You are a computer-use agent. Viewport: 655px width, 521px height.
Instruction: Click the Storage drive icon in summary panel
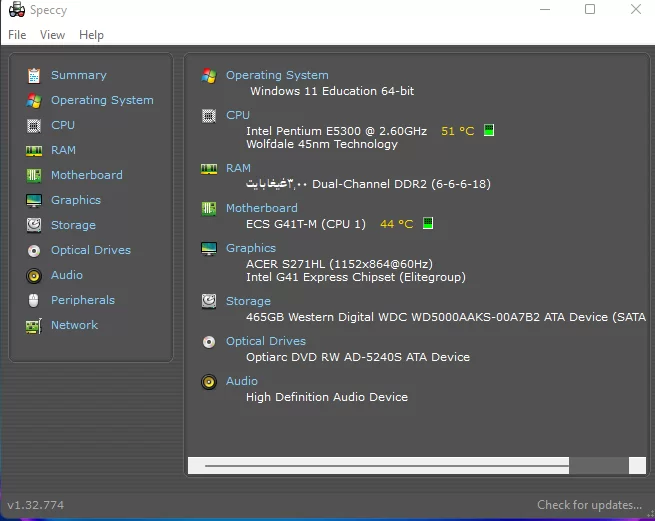pyautogui.click(x=209, y=301)
